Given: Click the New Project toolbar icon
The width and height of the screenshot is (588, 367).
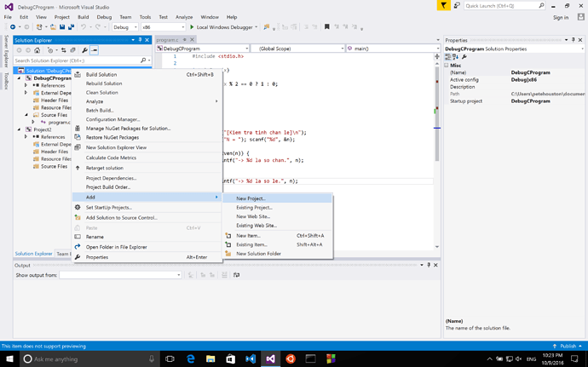Looking at the screenshot, I should point(39,27).
